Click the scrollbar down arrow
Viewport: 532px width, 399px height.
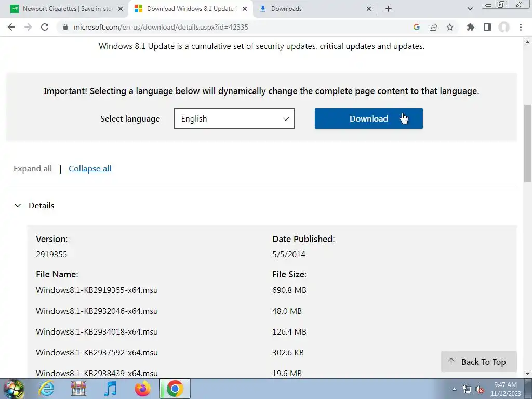tap(528, 374)
